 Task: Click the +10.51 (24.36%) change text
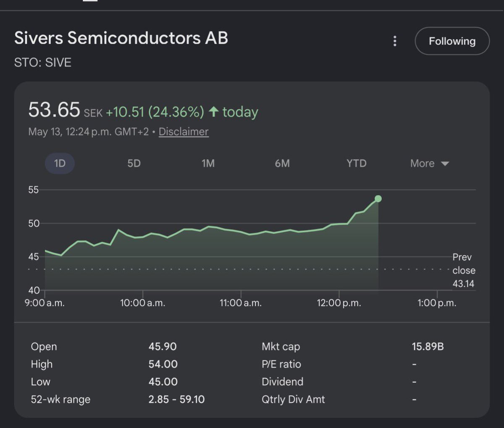(155, 112)
